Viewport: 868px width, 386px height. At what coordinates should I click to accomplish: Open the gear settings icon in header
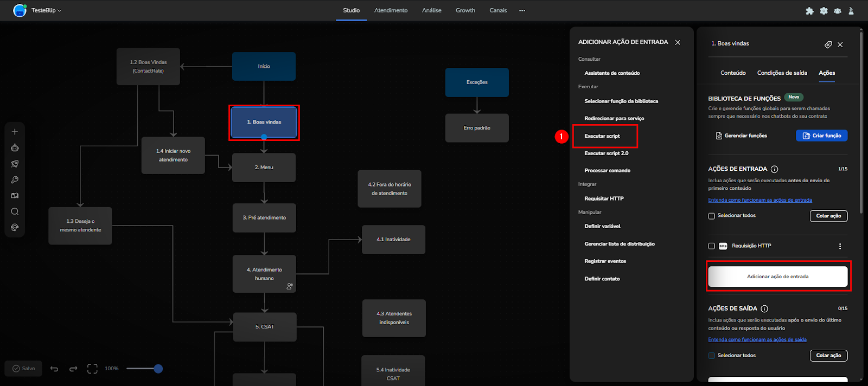[x=824, y=11]
